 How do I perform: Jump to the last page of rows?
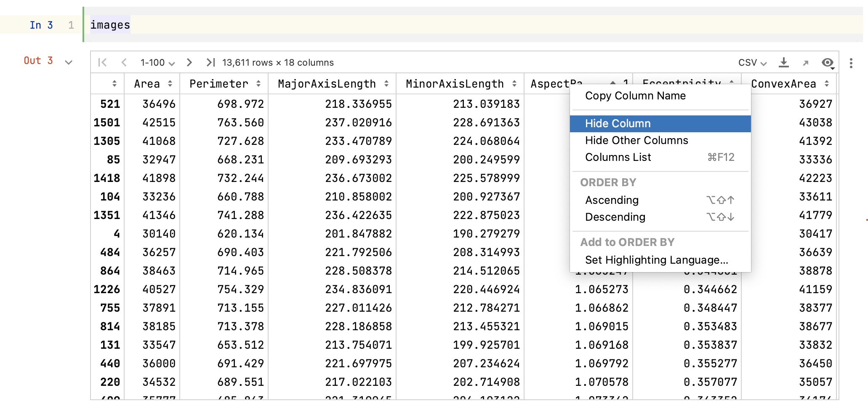point(210,62)
